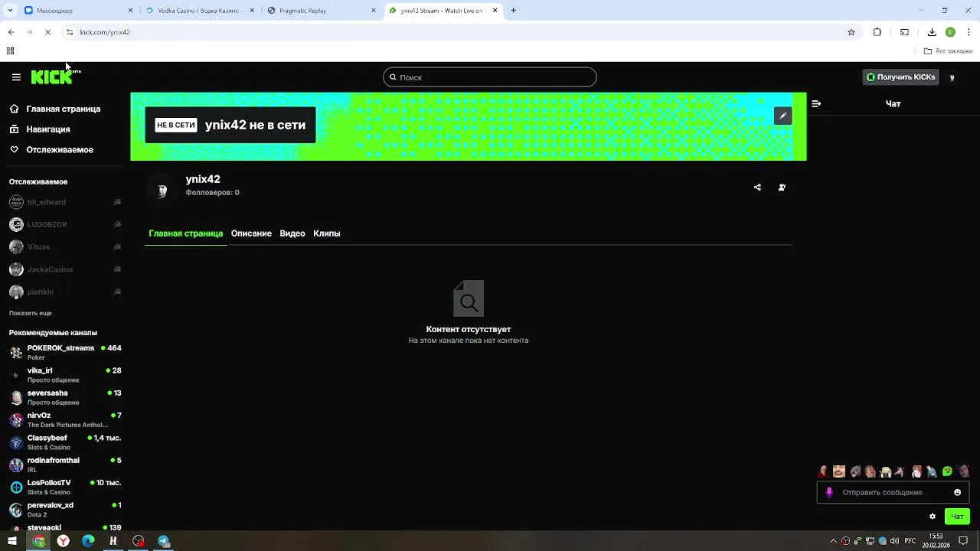Open the Classybeef recommended channel
This screenshot has height=551, width=980.
point(65,442)
